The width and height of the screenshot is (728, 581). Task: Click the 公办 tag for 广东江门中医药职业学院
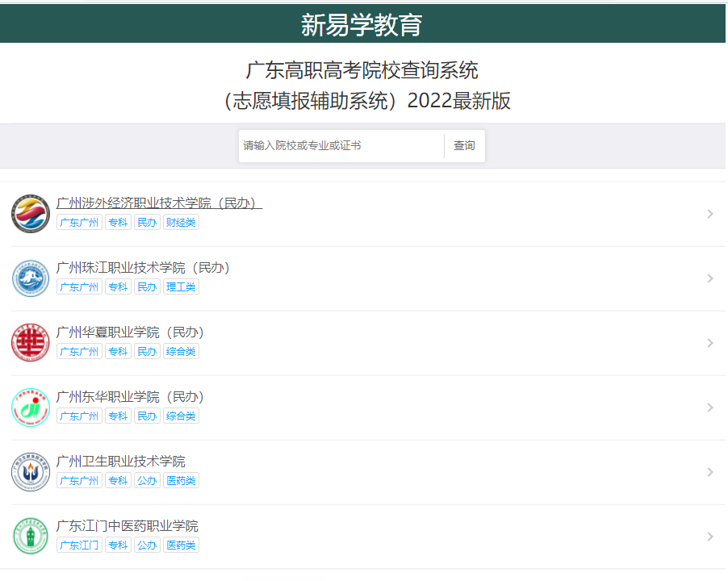(x=147, y=545)
